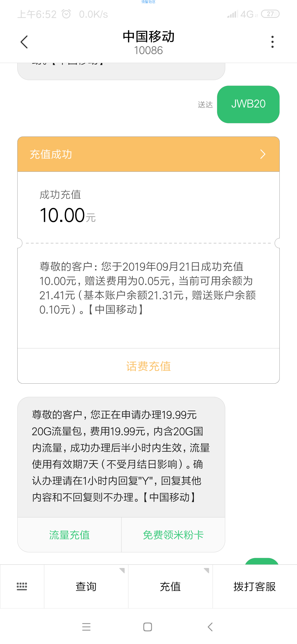Expand the 充值成功 card chevron
This screenshot has height=644, width=297.
[x=263, y=154]
